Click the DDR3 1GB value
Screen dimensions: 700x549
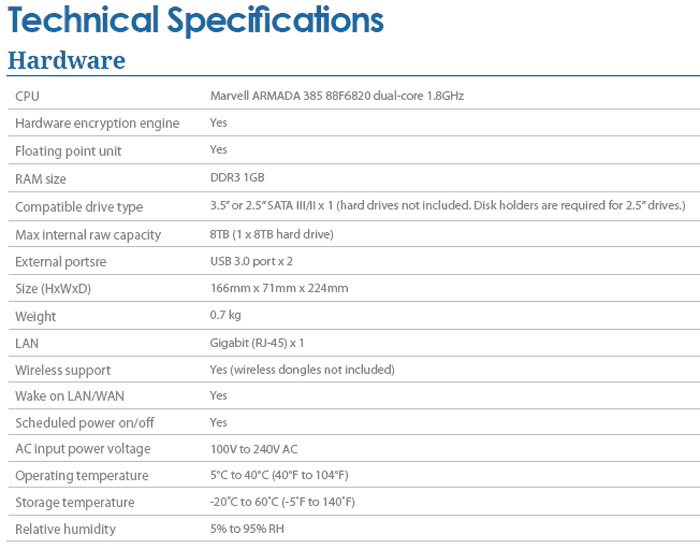(237, 178)
